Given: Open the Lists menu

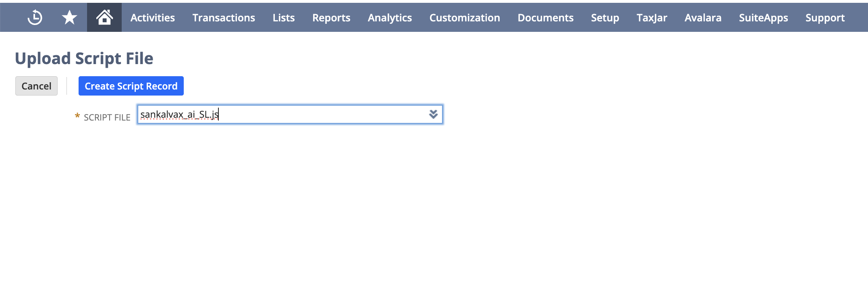Looking at the screenshot, I should [284, 18].
